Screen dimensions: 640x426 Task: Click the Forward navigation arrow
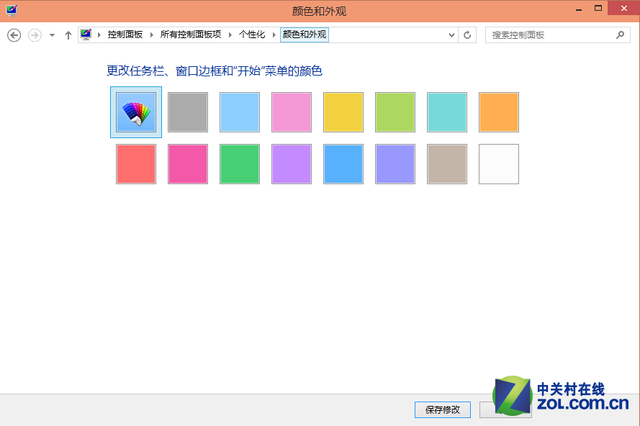[x=34, y=35]
